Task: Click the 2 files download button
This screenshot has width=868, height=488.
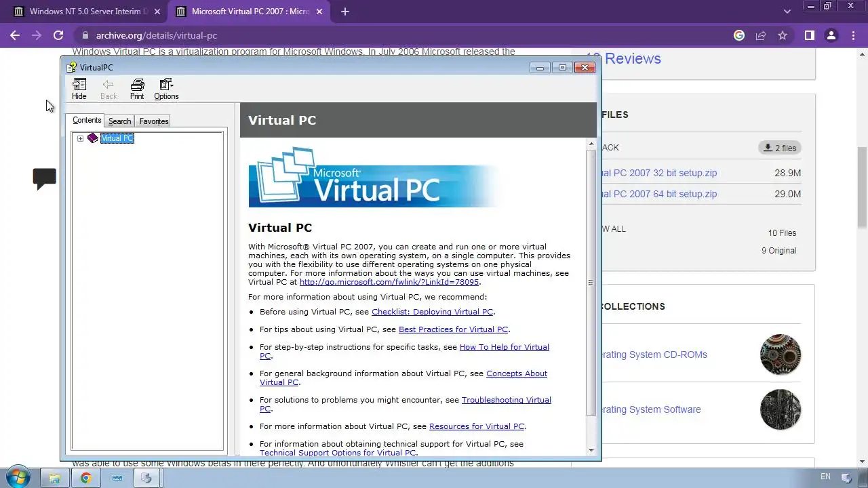Action: click(x=780, y=148)
